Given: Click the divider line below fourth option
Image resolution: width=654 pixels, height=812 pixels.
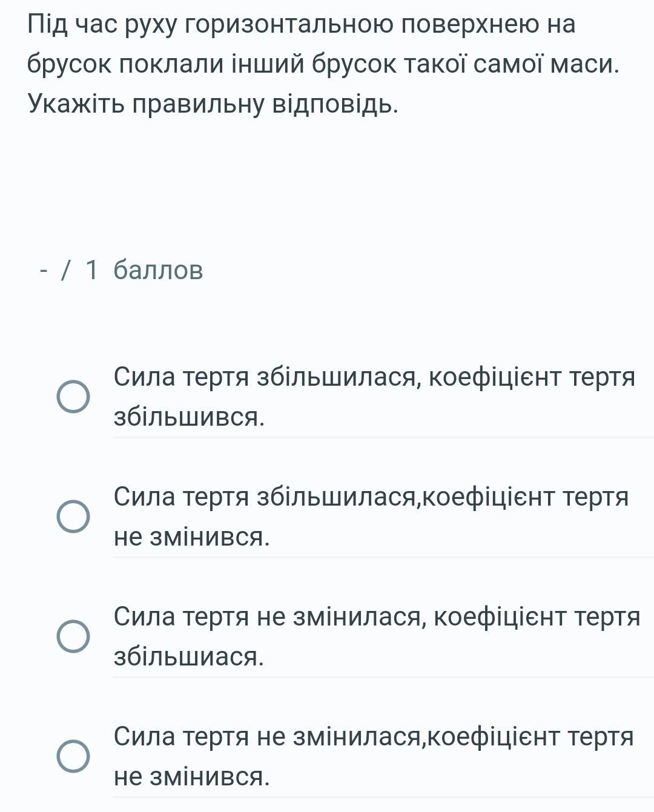Looking at the screenshot, I should tap(383, 797).
